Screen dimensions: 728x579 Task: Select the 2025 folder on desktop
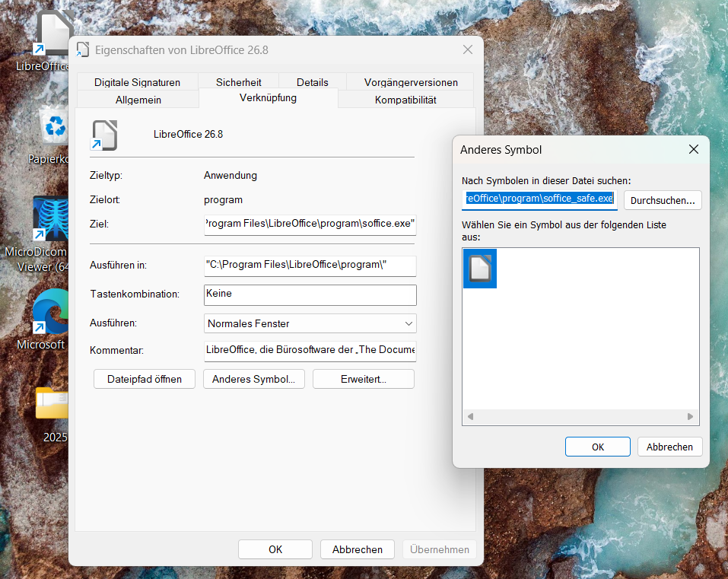(53, 415)
